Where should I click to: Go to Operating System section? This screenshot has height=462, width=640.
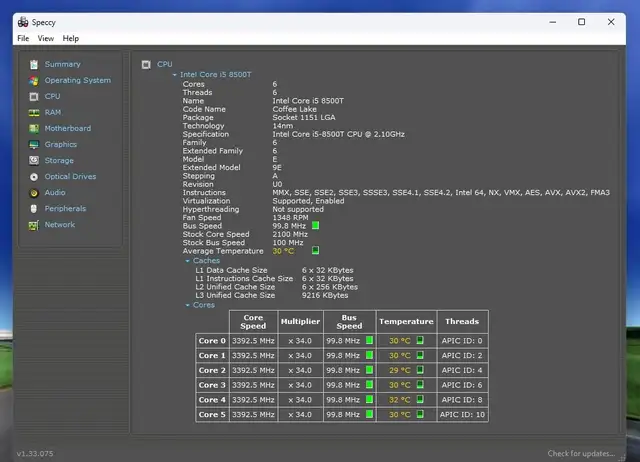coord(78,80)
